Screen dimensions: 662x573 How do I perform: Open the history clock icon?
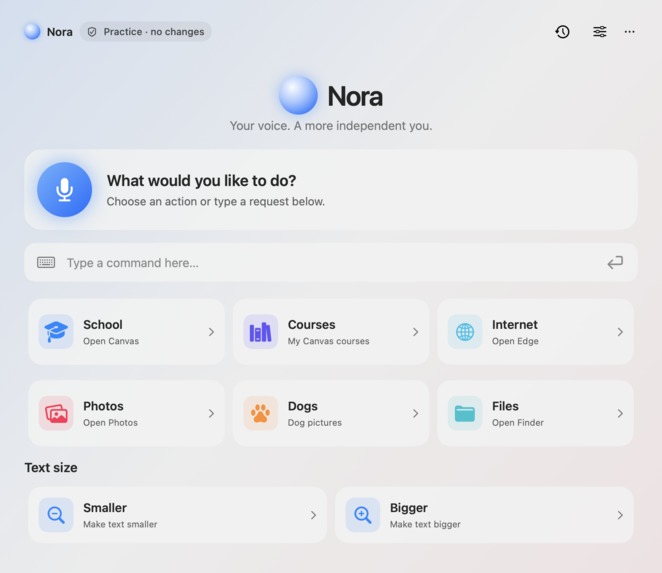click(x=562, y=32)
